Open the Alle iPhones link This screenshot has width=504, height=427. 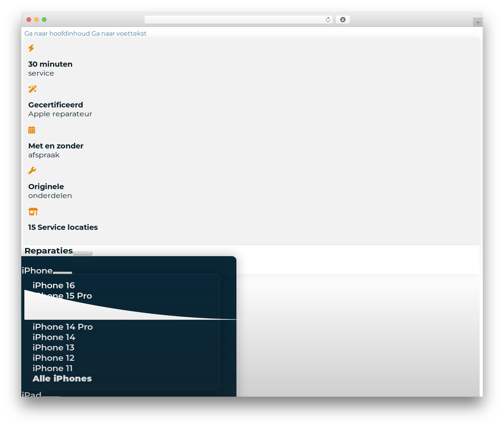tap(62, 379)
